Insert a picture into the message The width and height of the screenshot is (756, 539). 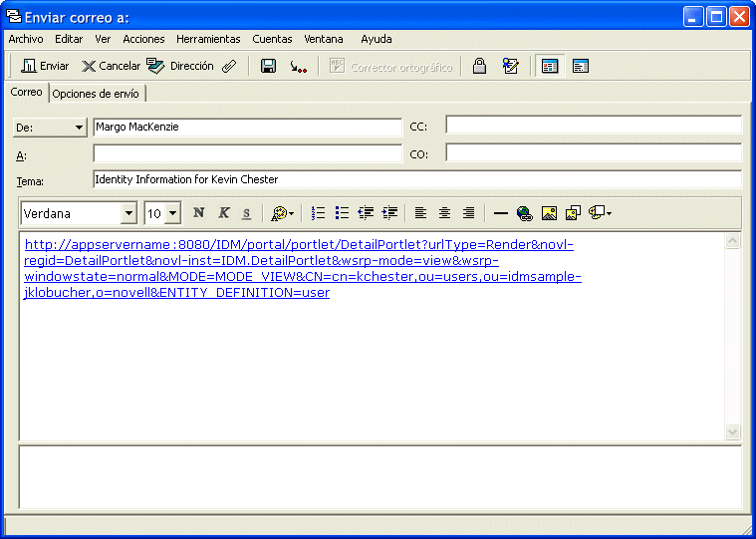549,213
